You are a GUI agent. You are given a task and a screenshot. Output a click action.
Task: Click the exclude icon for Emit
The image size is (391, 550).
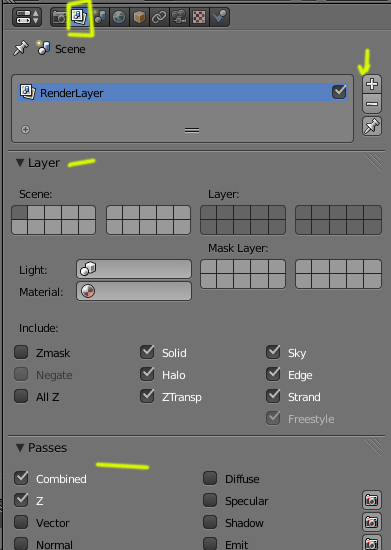(x=372, y=543)
